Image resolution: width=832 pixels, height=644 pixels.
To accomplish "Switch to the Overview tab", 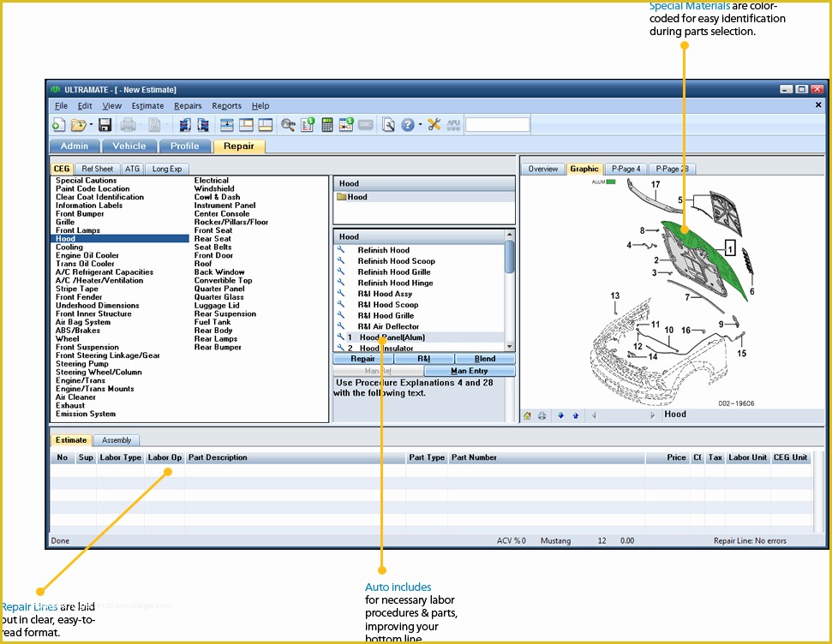I will [543, 169].
